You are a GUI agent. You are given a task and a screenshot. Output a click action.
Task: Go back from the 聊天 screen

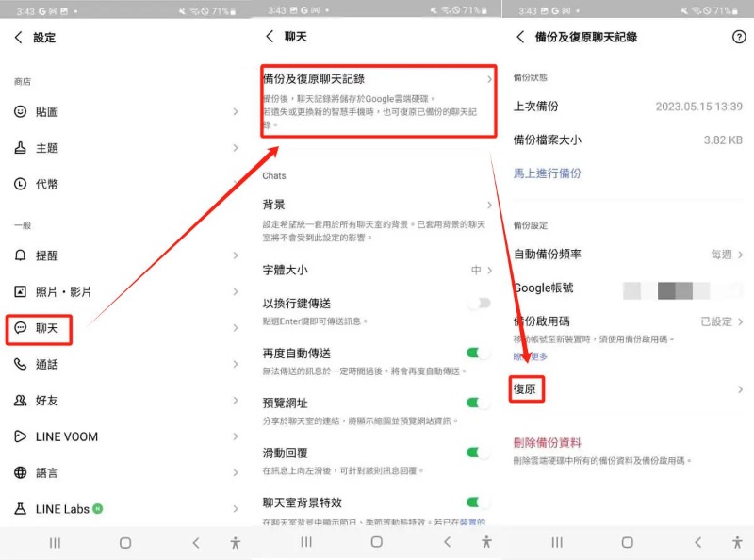tap(270, 37)
